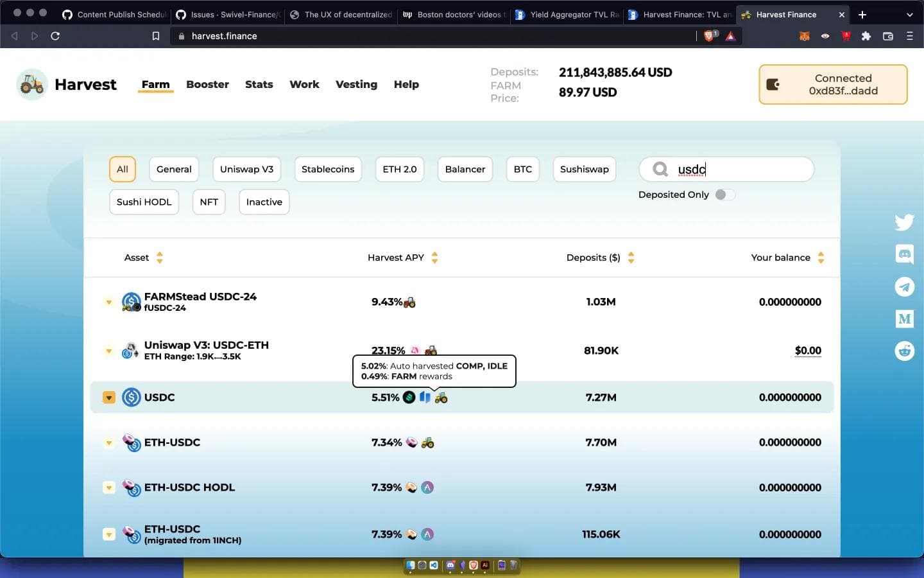Open the Discord link icon
This screenshot has width=924, height=578.
[x=904, y=254]
